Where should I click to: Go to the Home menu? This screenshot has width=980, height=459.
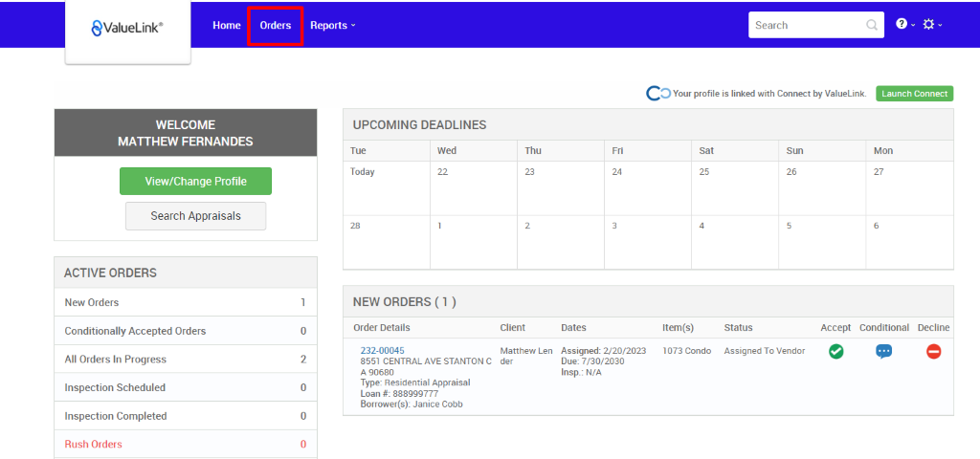(x=226, y=26)
